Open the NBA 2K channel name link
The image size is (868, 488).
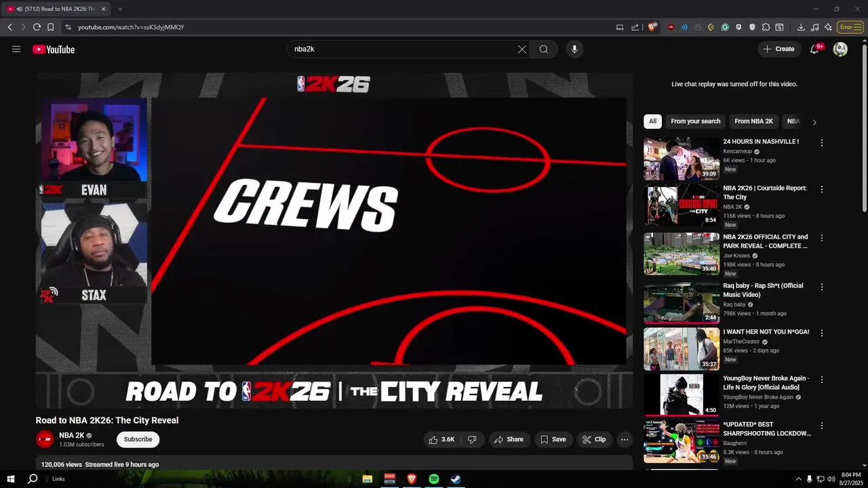click(71, 435)
